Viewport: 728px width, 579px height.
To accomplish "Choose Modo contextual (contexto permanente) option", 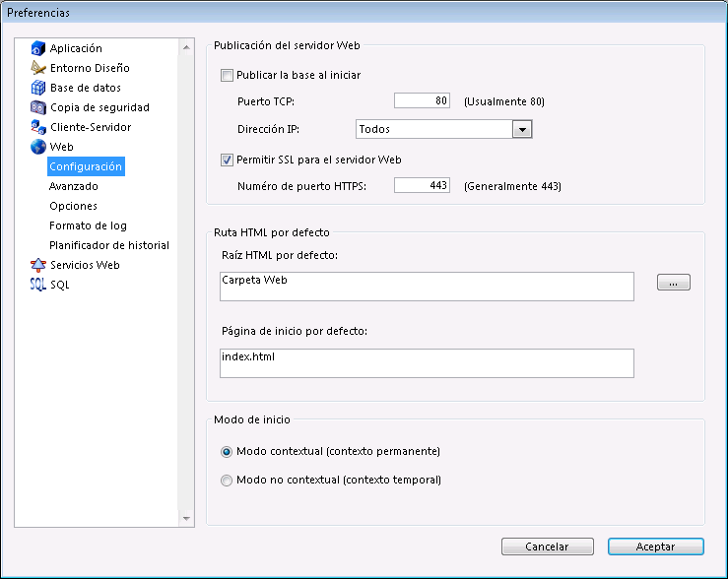I will point(228,451).
